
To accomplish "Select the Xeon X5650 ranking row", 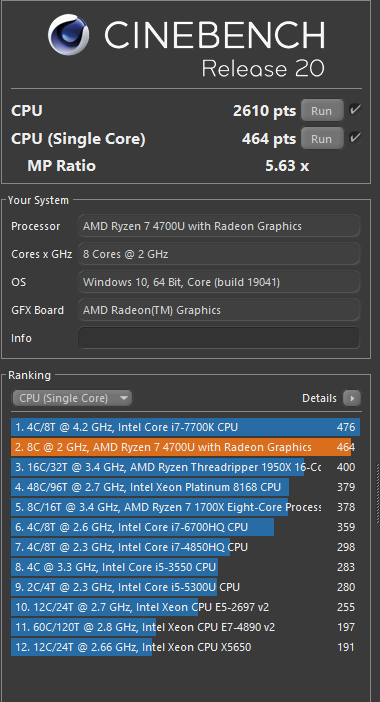I will tap(185, 647).
